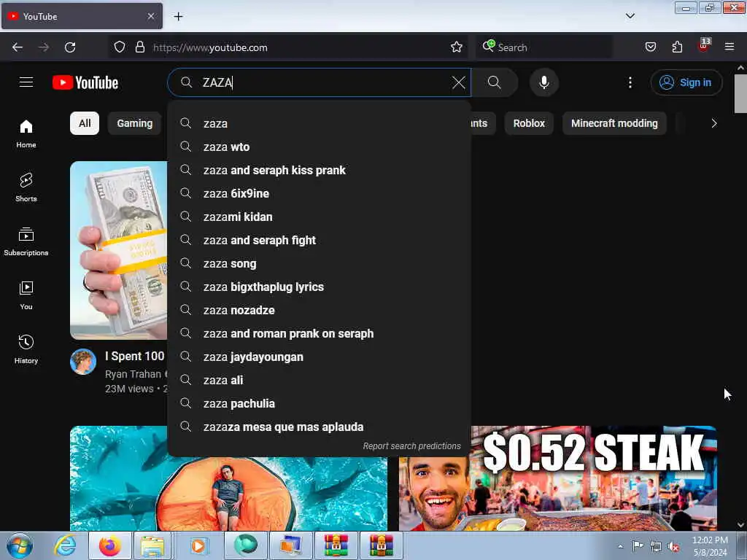Choose suggestion 'zaza song'
Screen dimensions: 747x560
pos(320,263)
